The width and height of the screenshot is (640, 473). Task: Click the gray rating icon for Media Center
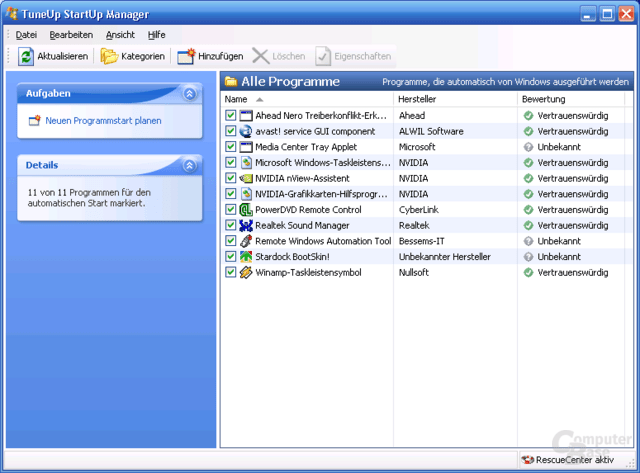point(528,147)
